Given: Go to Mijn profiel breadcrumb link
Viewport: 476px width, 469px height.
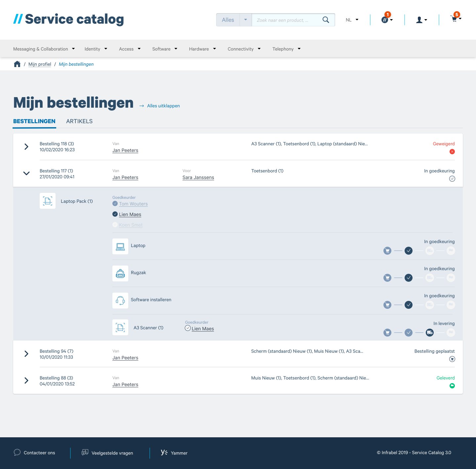Looking at the screenshot, I should [x=40, y=64].
